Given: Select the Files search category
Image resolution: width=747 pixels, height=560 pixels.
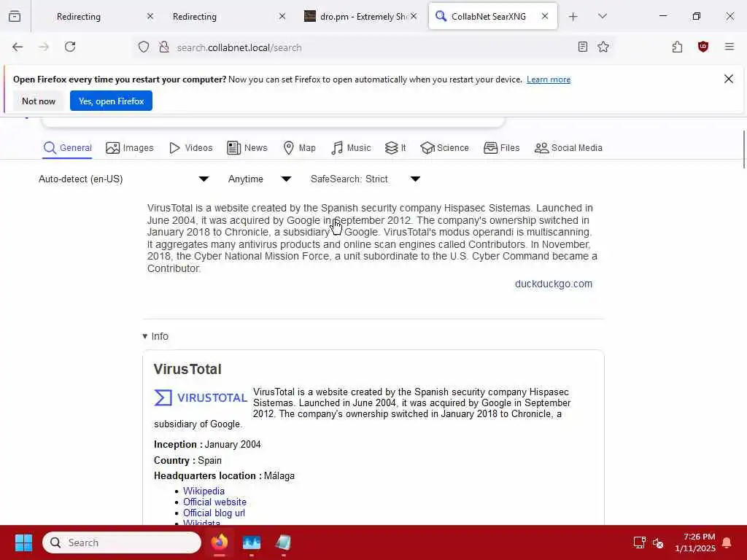Looking at the screenshot, I should (501, 148).
